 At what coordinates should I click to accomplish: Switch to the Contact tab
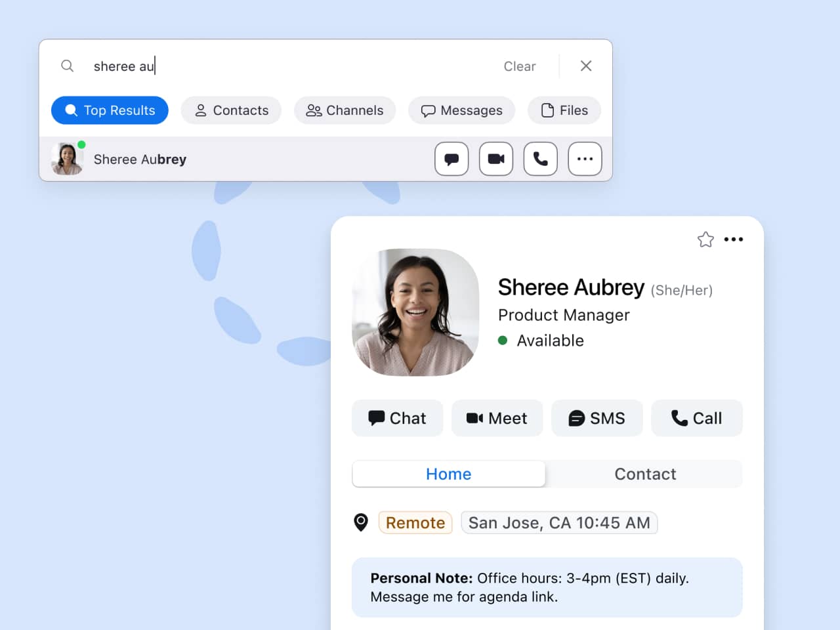644,474
